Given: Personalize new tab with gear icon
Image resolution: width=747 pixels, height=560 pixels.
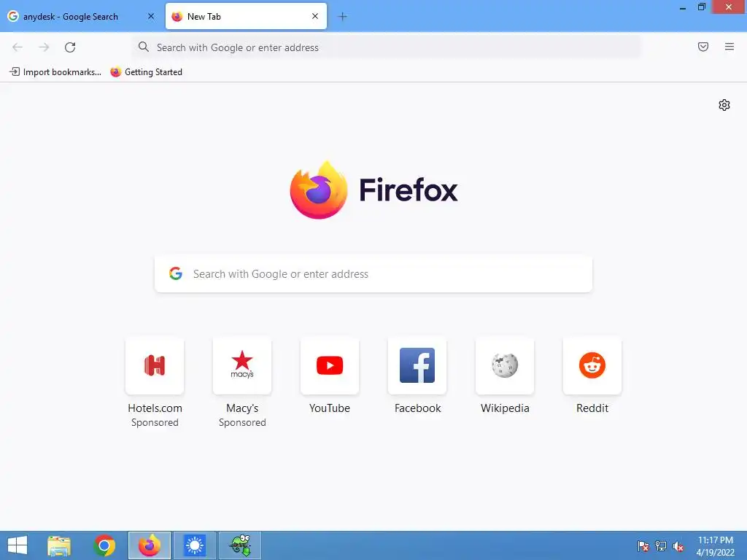Looking at the screenshot, I should (x=724, y=105).
